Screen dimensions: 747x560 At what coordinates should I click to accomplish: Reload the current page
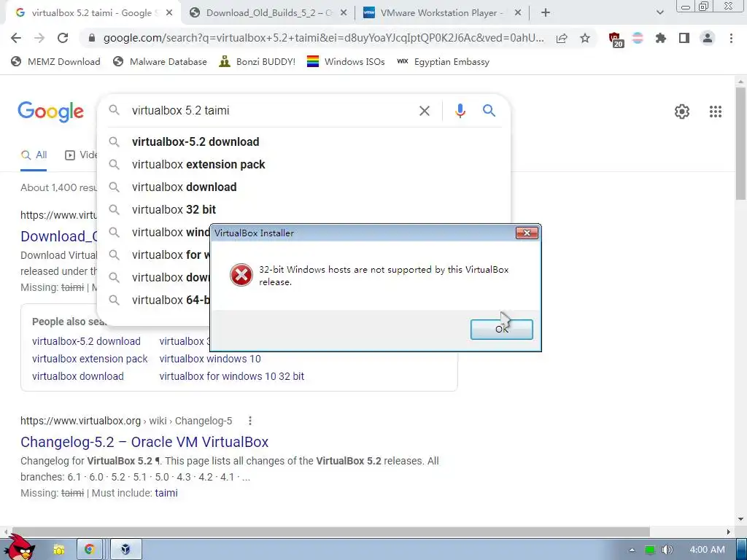[63, 38]
